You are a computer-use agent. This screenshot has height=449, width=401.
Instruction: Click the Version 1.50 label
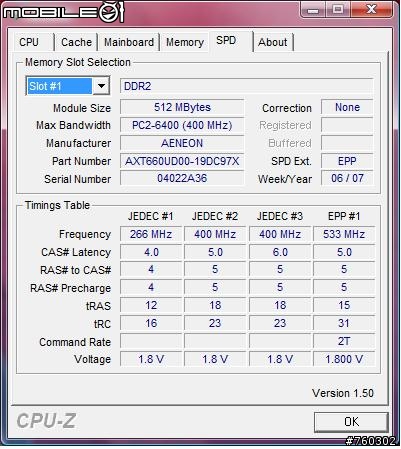343,393
